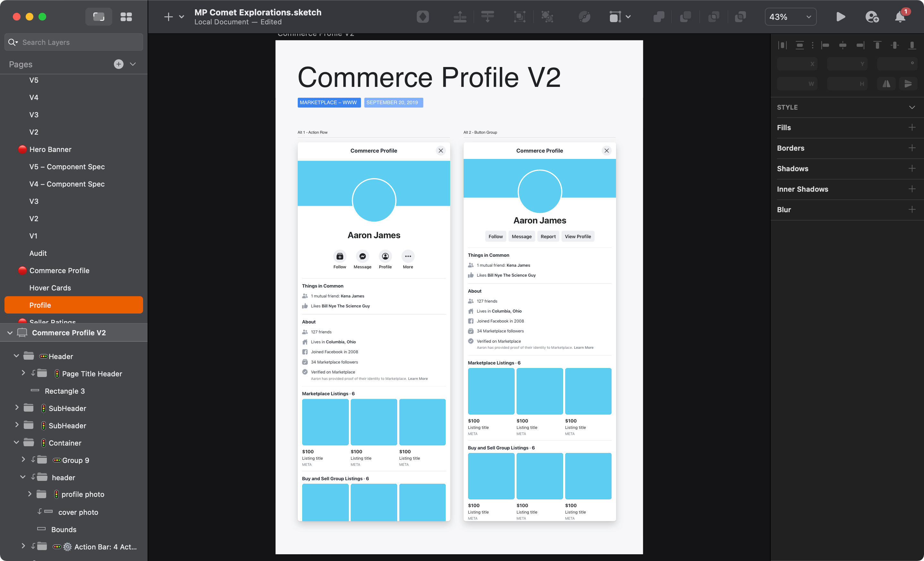
Task: Open notifications via the bell icon
Action: click(x=899, y=17)
